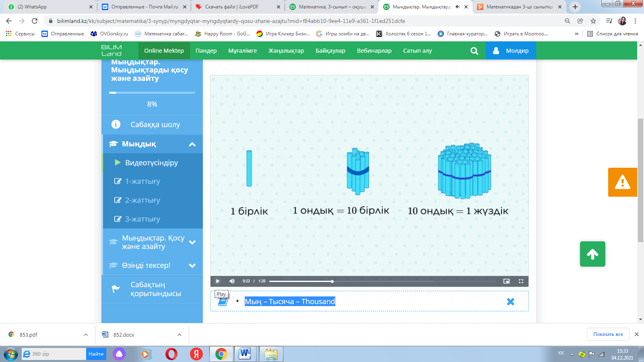Open the Online Mektep tab
Viewport: 644px width, 362px height.
(164, 51)
